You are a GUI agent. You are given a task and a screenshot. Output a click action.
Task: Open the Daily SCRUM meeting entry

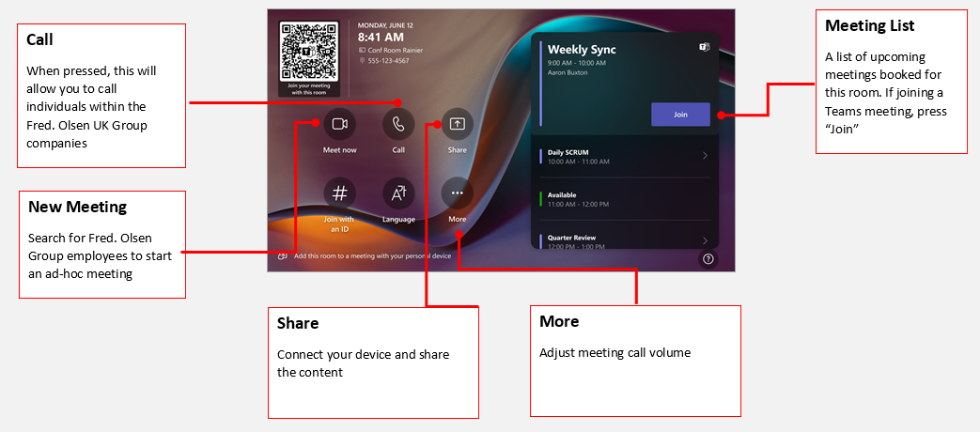[x=625, y=156]
